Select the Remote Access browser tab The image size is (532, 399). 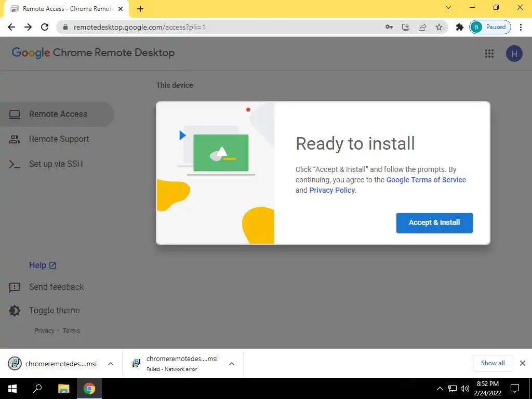point(66,9)
